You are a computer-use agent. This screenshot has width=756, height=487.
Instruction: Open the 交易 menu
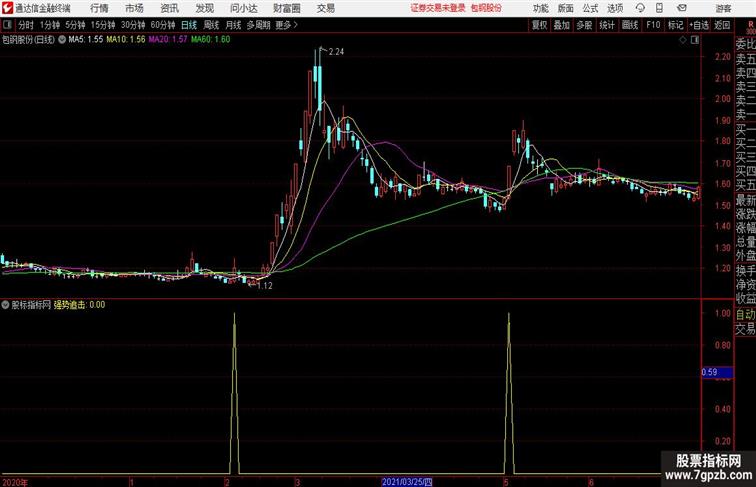(x=325, y=8)
